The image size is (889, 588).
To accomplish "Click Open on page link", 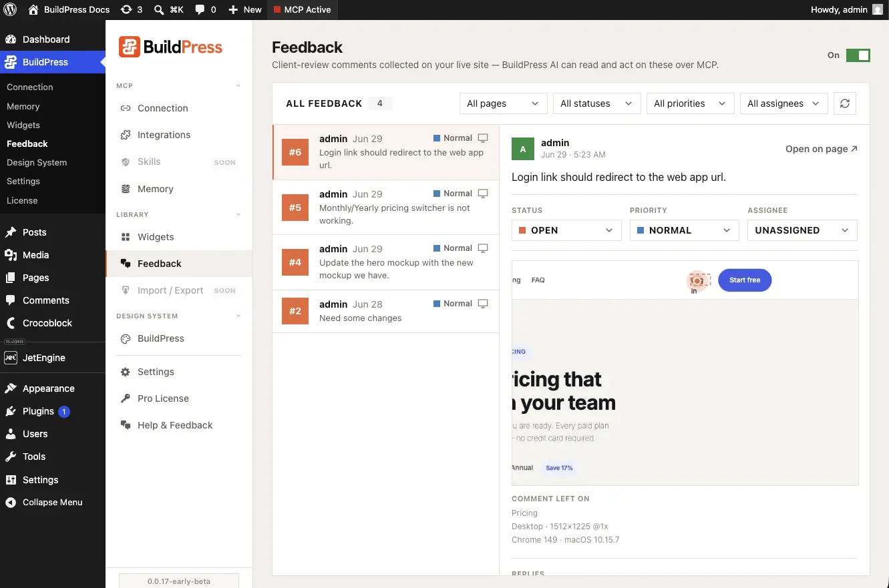I will point(822,149).
